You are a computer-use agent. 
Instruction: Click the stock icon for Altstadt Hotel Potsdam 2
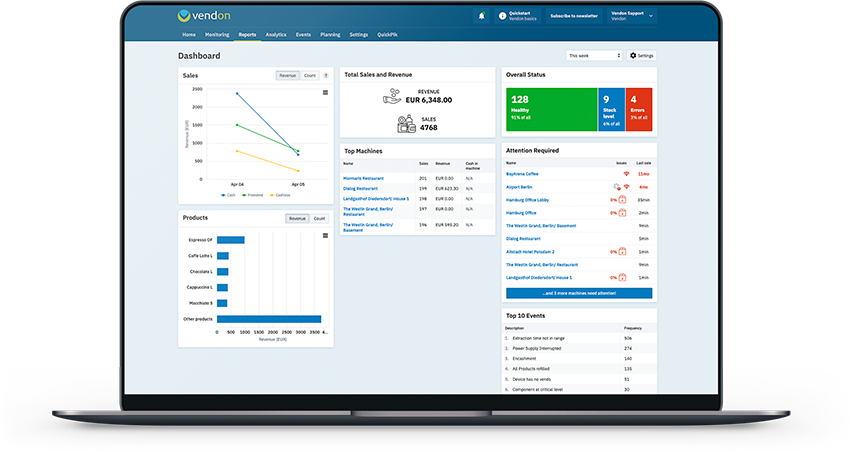(x=622, y=251)
